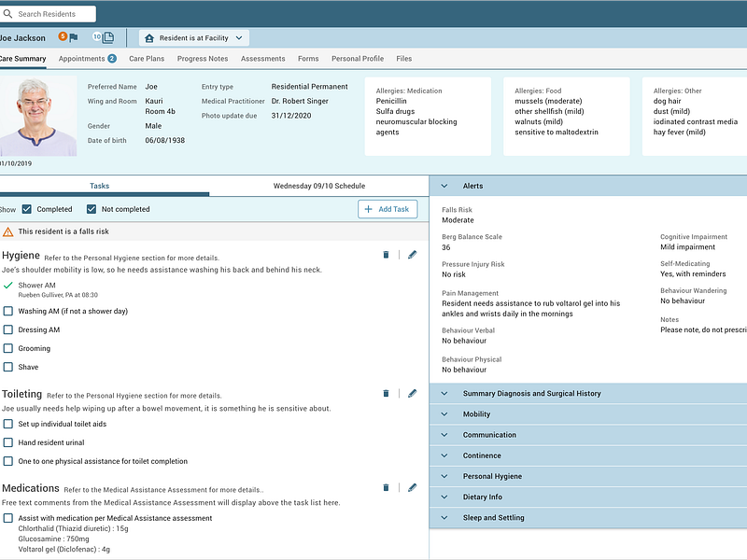747x560 pixels.
Task: Click 'Voltarol gel (Diclofenac) : 4g' text
Action: (63, 549)
